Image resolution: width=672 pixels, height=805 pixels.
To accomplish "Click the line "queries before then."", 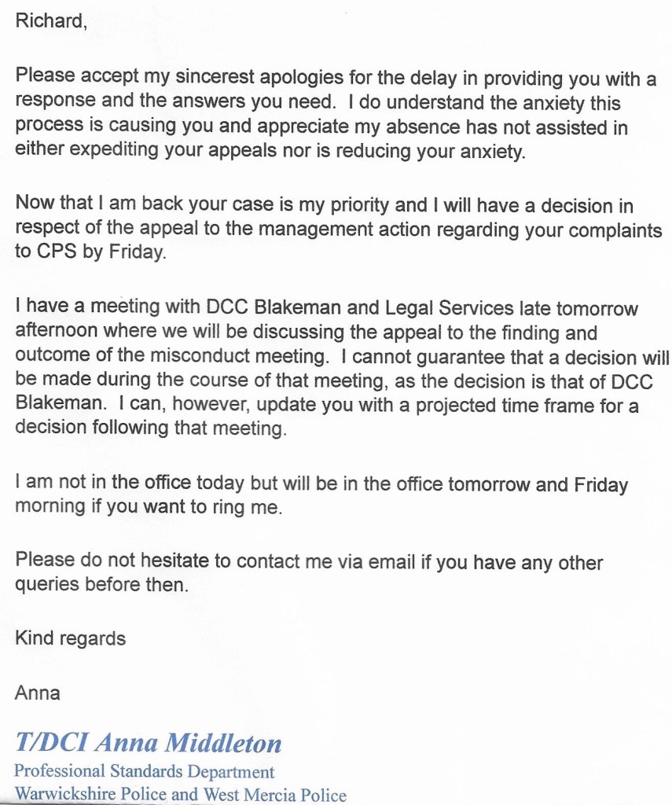I will [101, 586].
